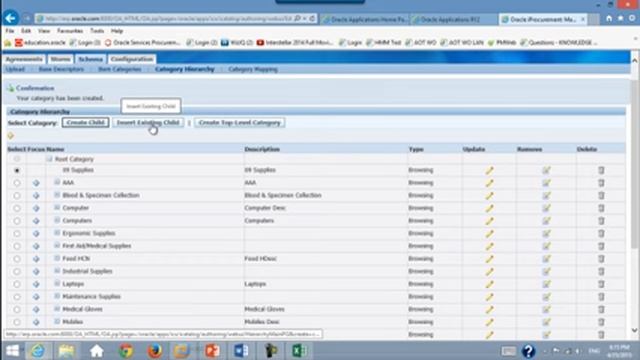Expand the Industrial Supplies node
The width and height of the screenshot is (640, 360).
pos(57,271)
